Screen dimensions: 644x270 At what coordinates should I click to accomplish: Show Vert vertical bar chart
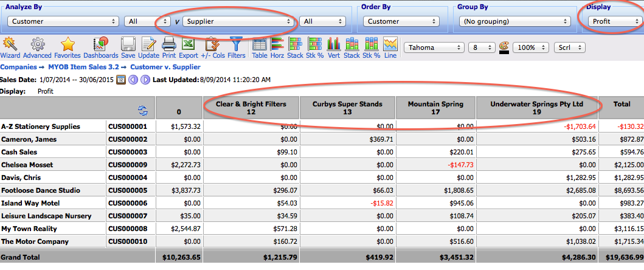(x=334, y=47)
